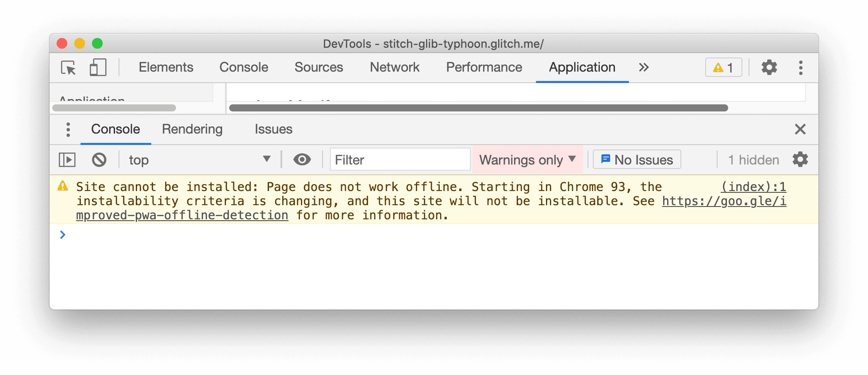This screenshot has height=375, width=868.
Task: Open the main three-dot customize menu
Action: (x=800, y=68)
